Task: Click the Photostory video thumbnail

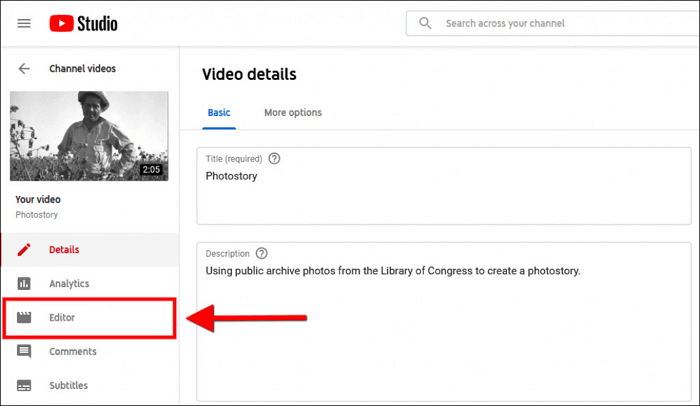Action: (89, 135)
